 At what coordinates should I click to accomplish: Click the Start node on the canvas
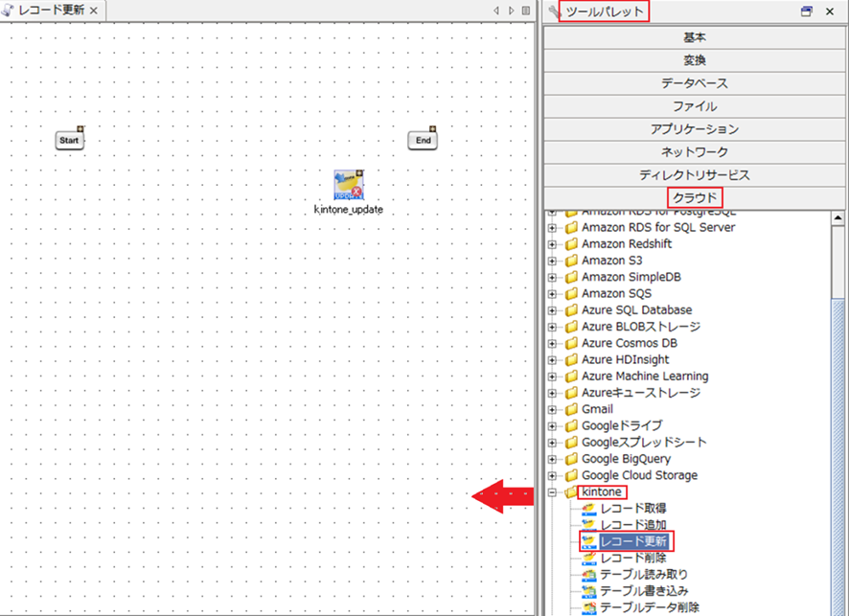point(69,140)
